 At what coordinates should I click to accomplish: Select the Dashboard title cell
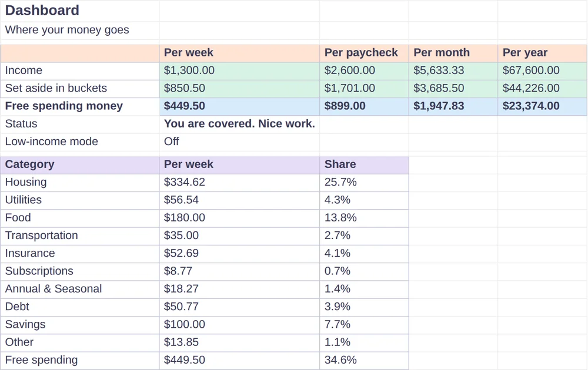point(79,11)
